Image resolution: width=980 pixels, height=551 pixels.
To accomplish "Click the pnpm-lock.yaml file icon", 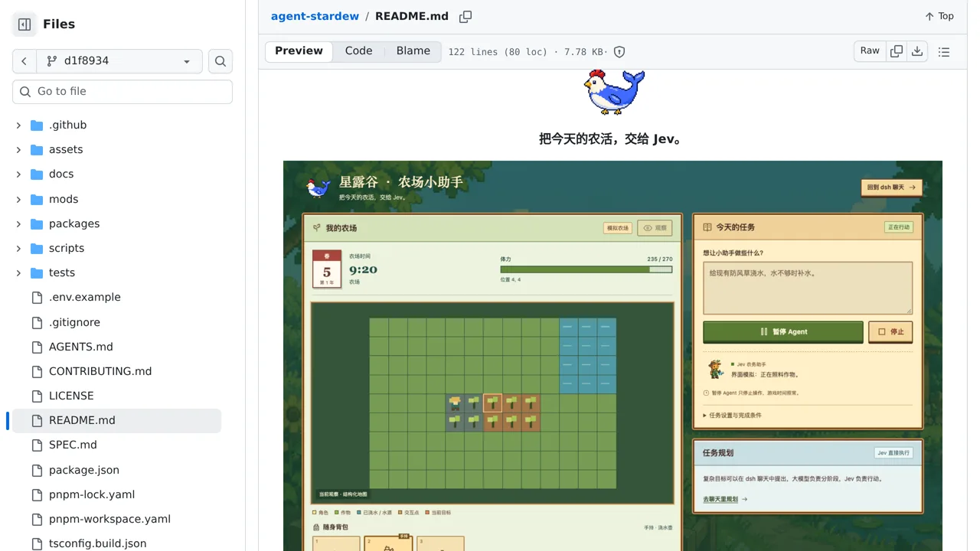I will tap(37, 494).
